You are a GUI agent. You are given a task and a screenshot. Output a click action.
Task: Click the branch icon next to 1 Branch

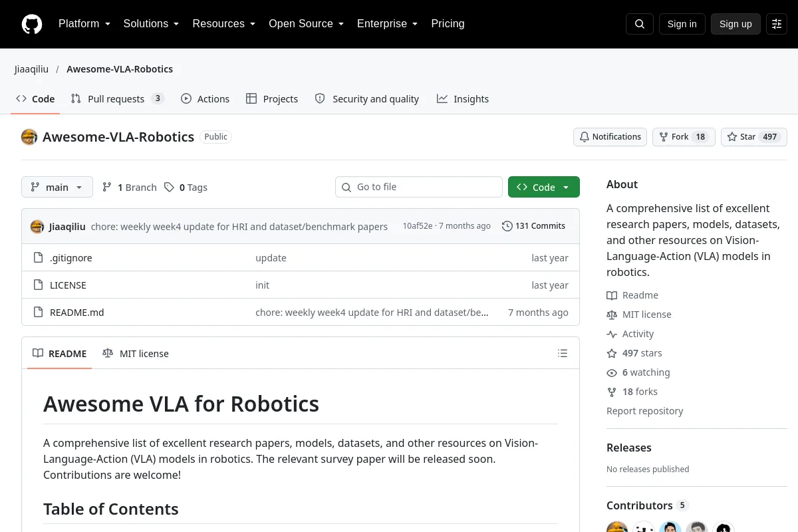click(x=107, y=188)
